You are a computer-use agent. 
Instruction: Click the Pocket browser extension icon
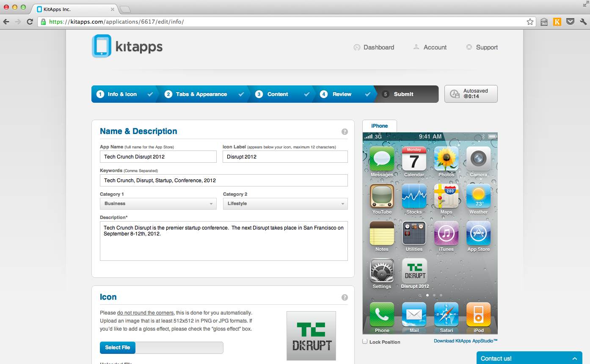pos(570,22)
